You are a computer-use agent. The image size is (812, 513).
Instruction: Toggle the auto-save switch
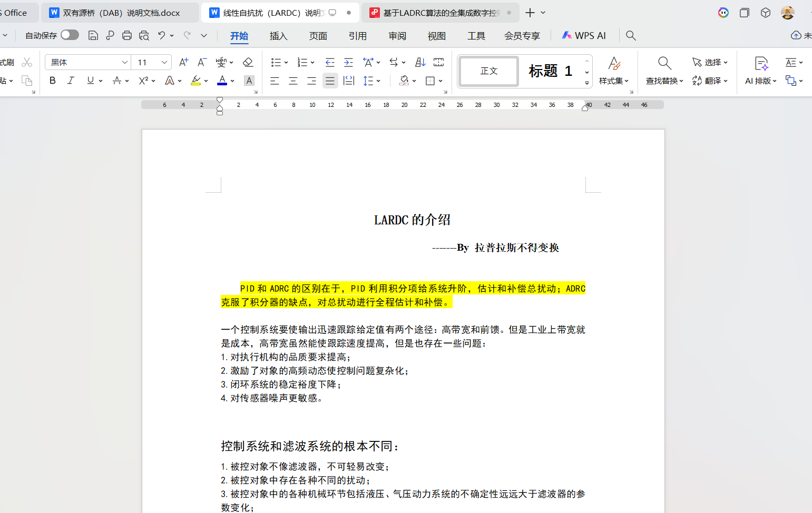pyautogui.click(x=70, y=35)
